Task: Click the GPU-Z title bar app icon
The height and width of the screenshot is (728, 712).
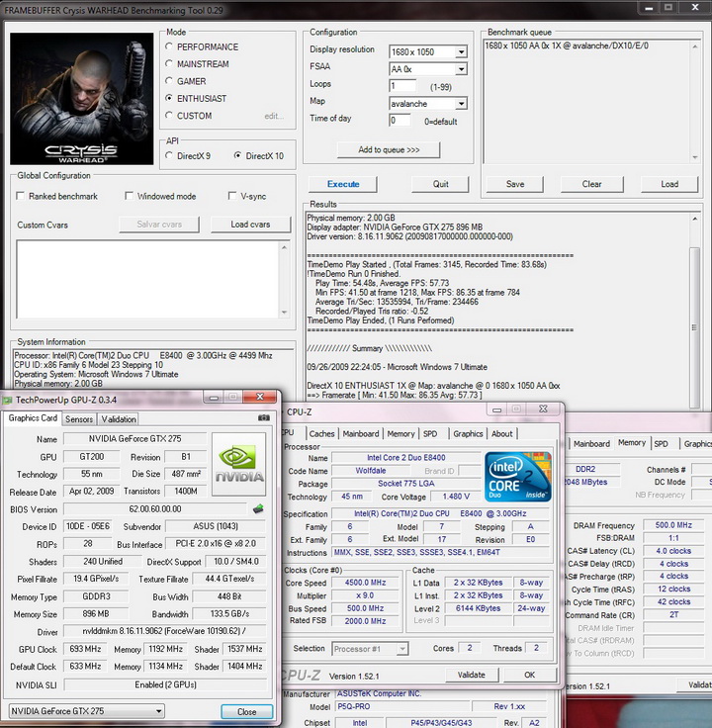Action: pyautogui.click(x=8, y=400)
